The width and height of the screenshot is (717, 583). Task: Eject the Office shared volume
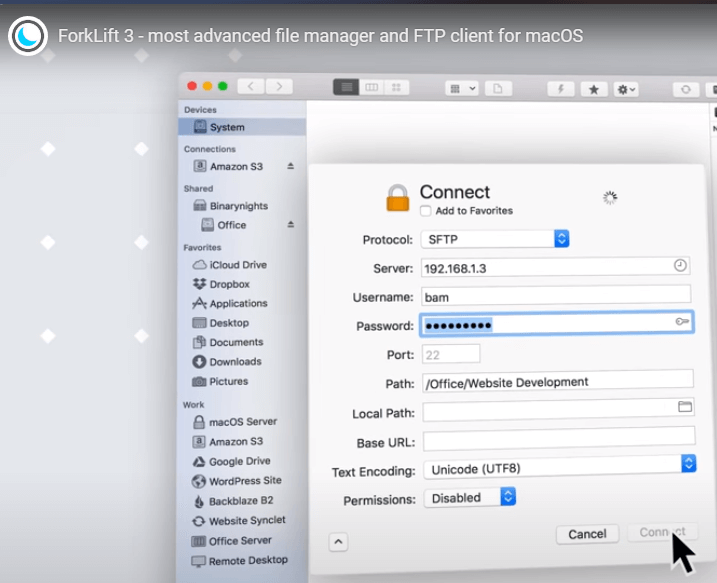tap(290, 225)
